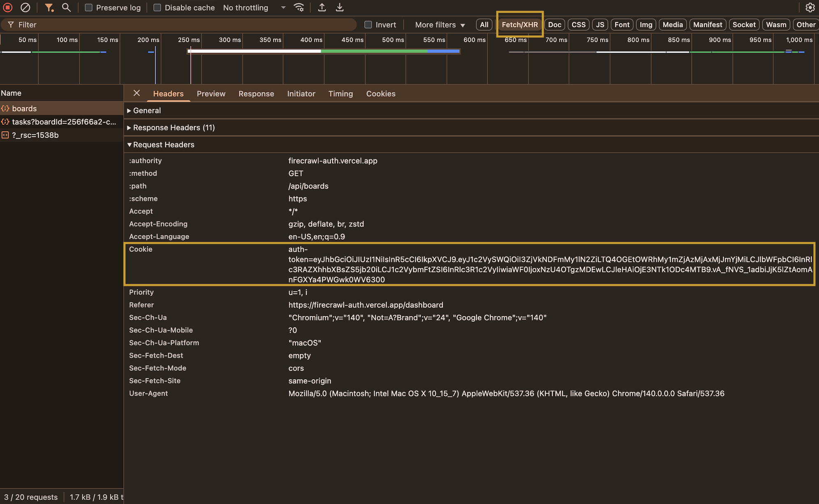
Task: Open the No throttling dropdown
Action: [x=252, y=7]
